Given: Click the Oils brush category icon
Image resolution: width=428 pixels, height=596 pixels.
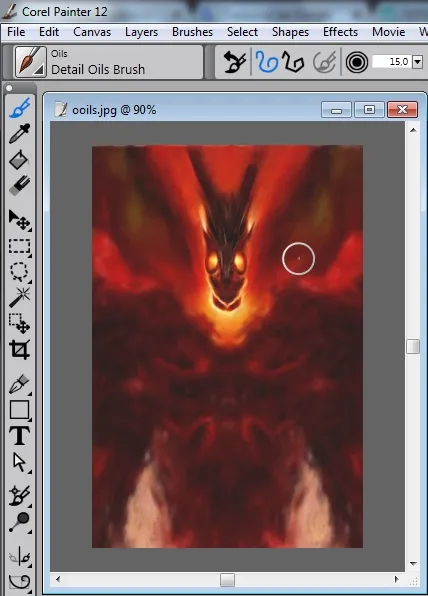Looking at the screenshot, I should [30, 62].
